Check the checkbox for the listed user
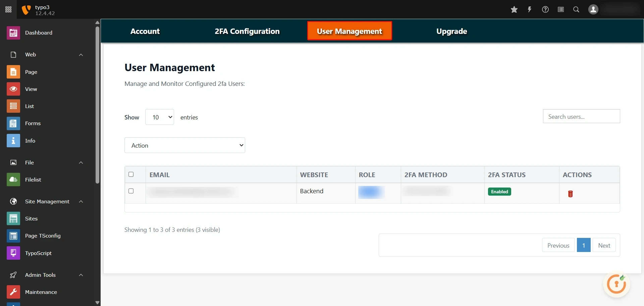Image resolution: width=644 pixels, height=306 pixels. pyautogui.click(x=131, y=191)
